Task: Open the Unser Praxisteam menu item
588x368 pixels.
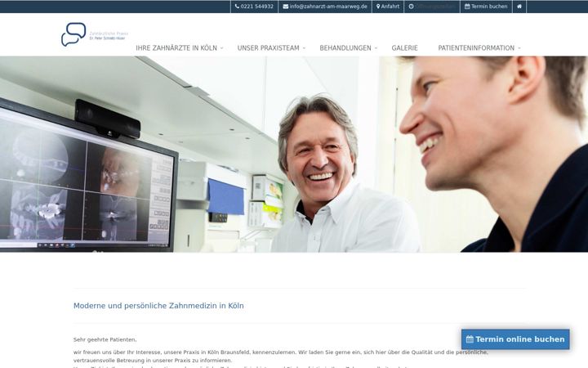Action: [x=268, y=48]
